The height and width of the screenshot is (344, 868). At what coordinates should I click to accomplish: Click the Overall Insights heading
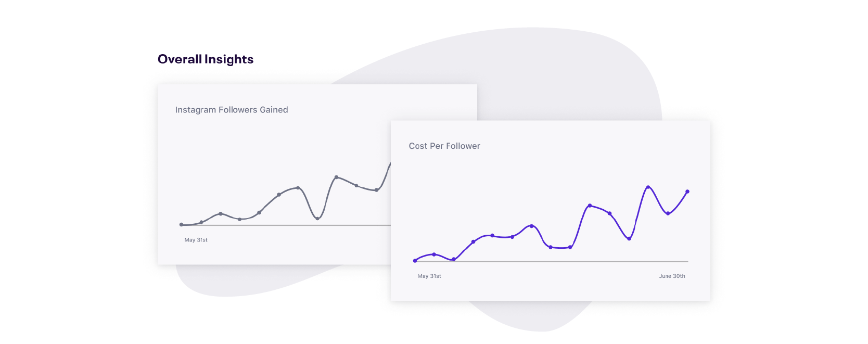pyautogui.click(x=206, y=59)
